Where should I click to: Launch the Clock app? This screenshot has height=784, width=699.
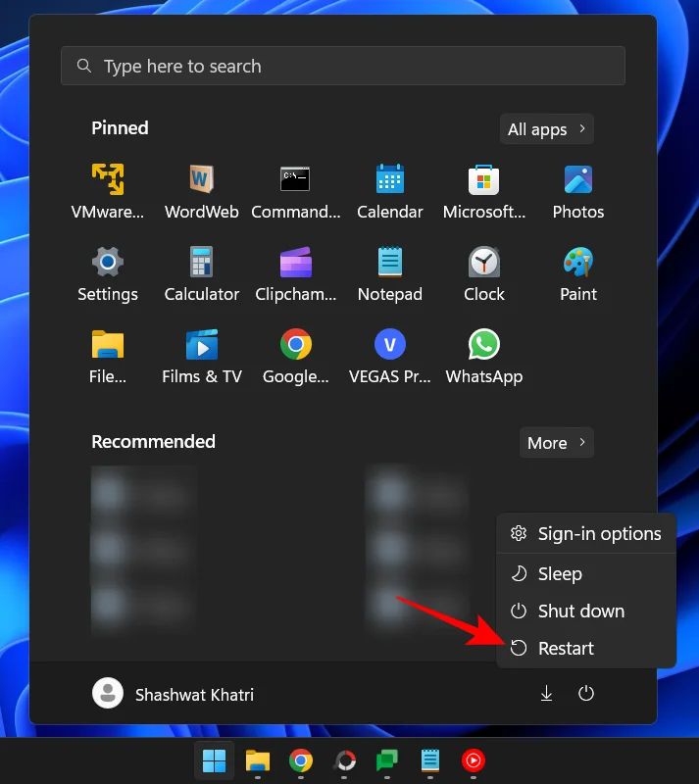(x=484, y=274)
